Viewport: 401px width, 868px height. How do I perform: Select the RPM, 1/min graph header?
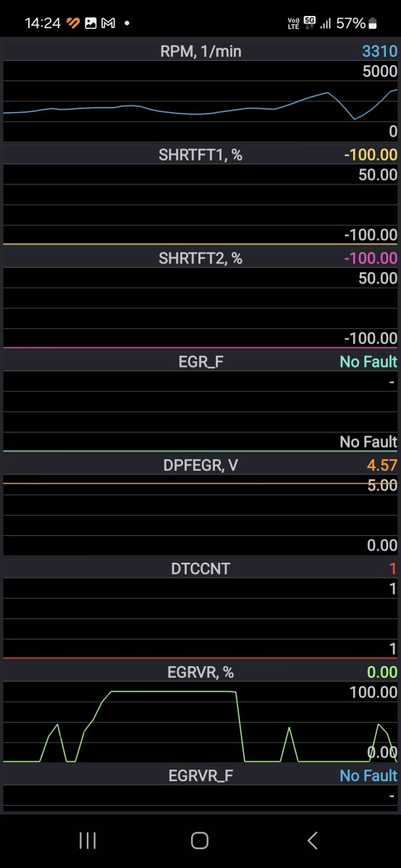[200, 51]
